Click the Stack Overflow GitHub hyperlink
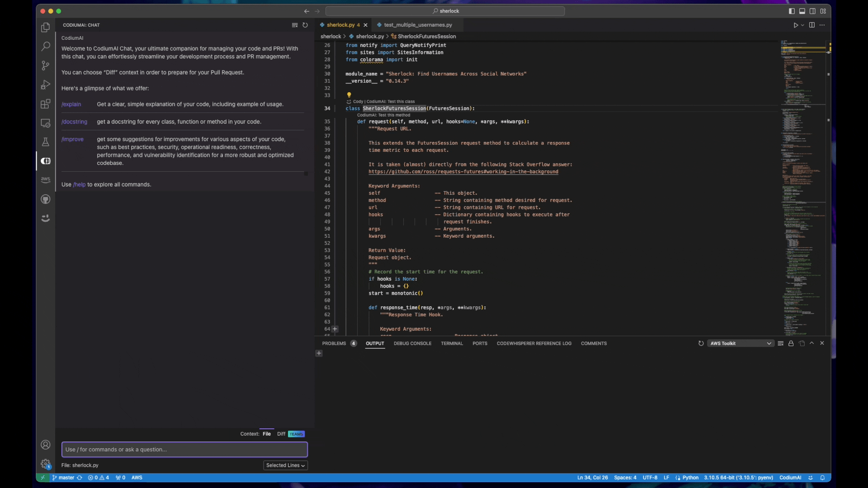This screenshot has height=488, width=868. [463, 172]
